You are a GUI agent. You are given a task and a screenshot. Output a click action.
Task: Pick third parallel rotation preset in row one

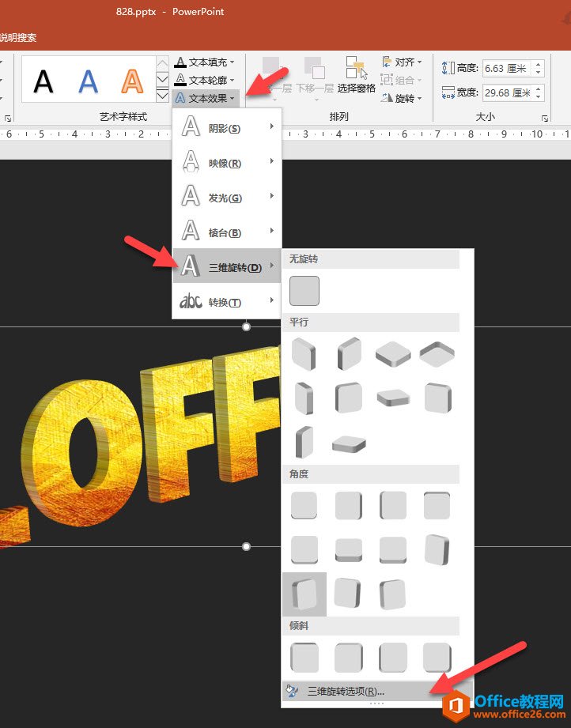[392, 354]
